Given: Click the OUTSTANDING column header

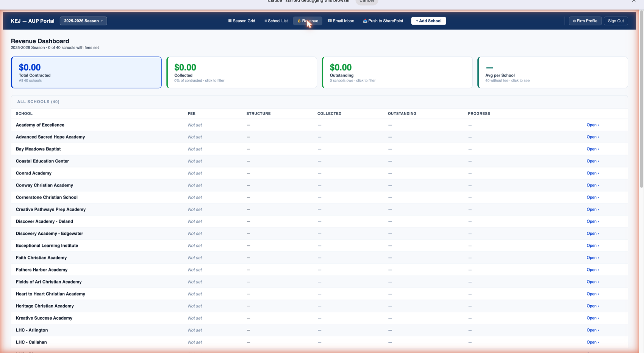Looking at the screenshot, I should [402, 114].
